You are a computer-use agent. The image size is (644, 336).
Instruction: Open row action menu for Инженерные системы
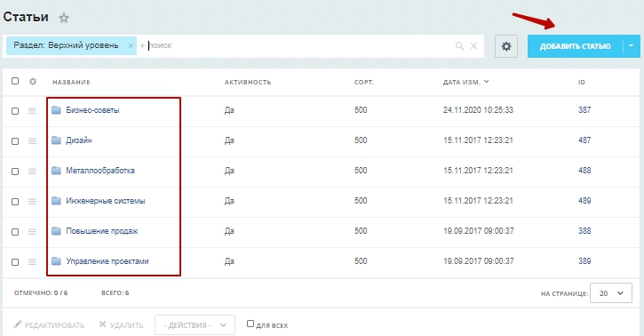click(33, 201)
